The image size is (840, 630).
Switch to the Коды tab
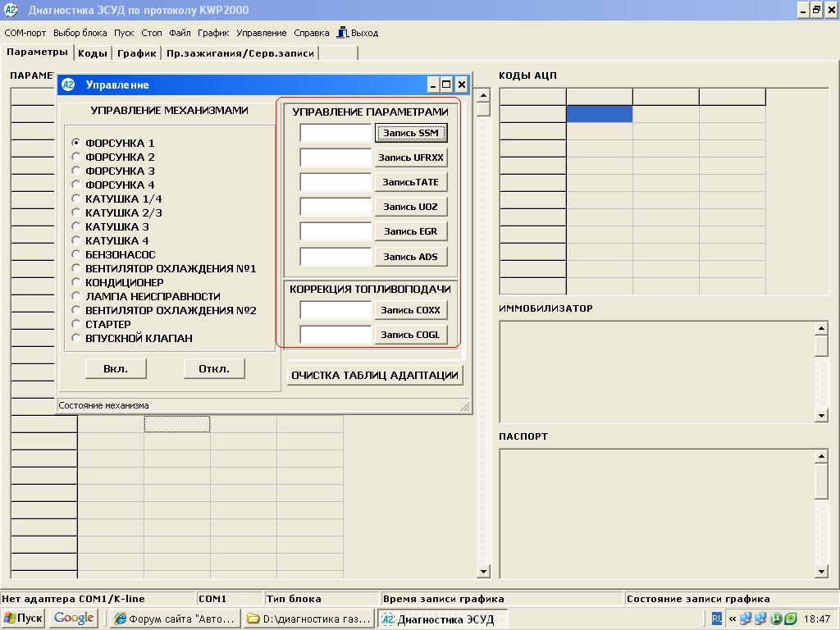pos(93,53)
